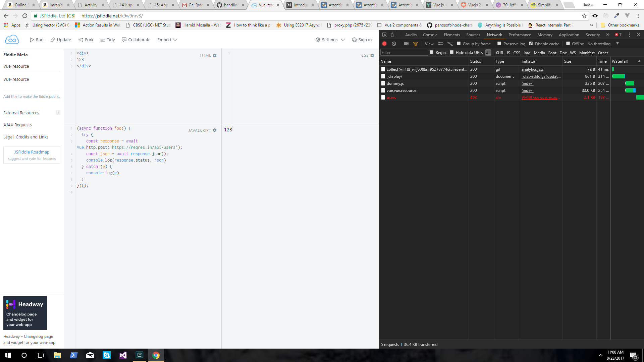Open the JavaScript panel settings gear

click(215, 130)
